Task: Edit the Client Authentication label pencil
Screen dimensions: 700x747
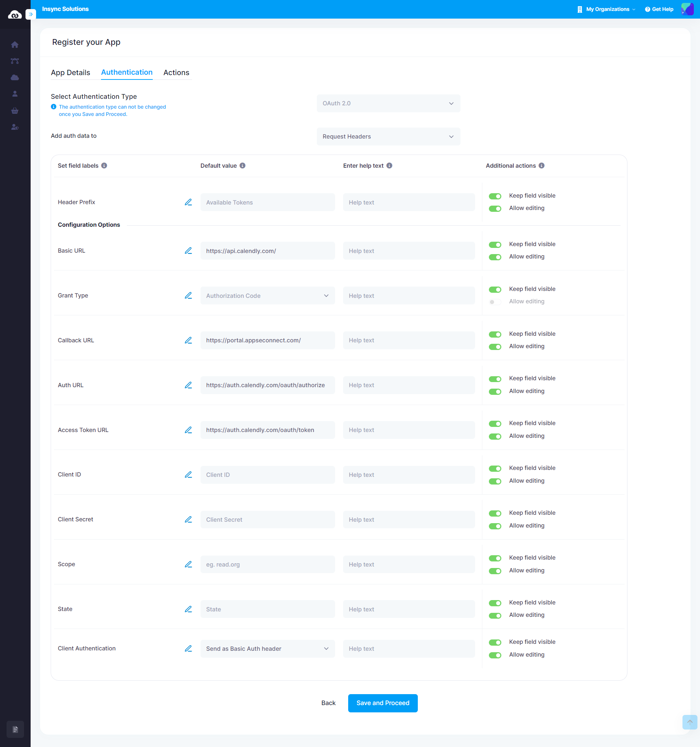Action: pyautogui.click(x=188, y=649)
